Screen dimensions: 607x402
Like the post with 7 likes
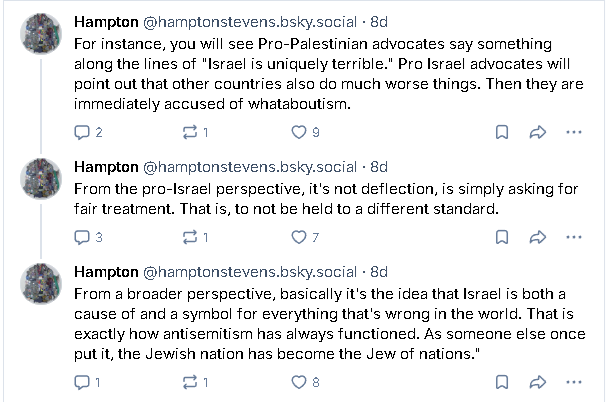(x=305, y=237)
